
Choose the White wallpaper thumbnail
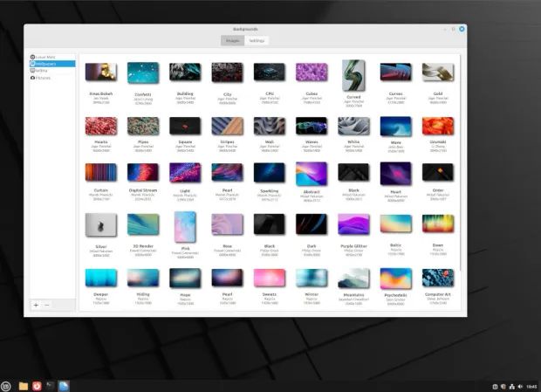[x=353, y=126]
